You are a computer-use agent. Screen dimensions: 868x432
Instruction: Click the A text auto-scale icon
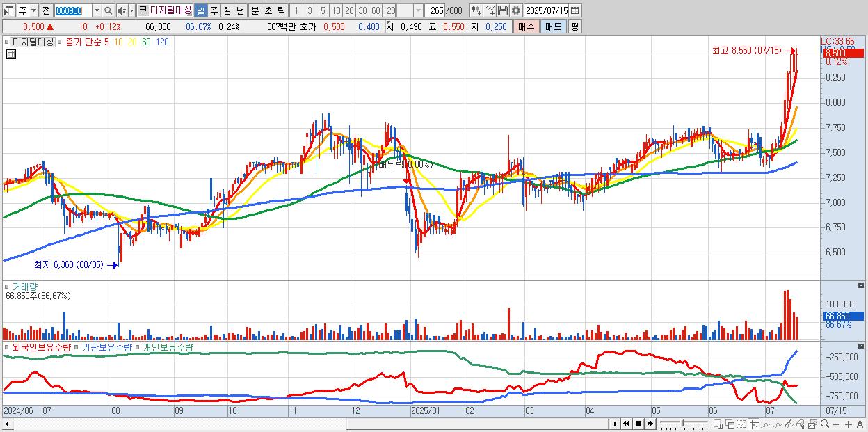point(860,424)
